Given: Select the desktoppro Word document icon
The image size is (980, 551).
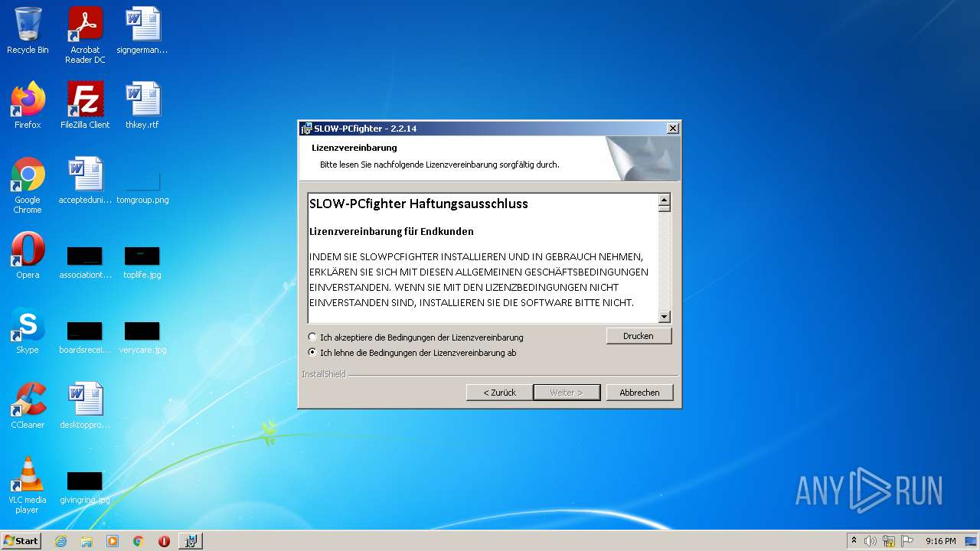Looking at the screenshot, I should click(x=85, y=406).
